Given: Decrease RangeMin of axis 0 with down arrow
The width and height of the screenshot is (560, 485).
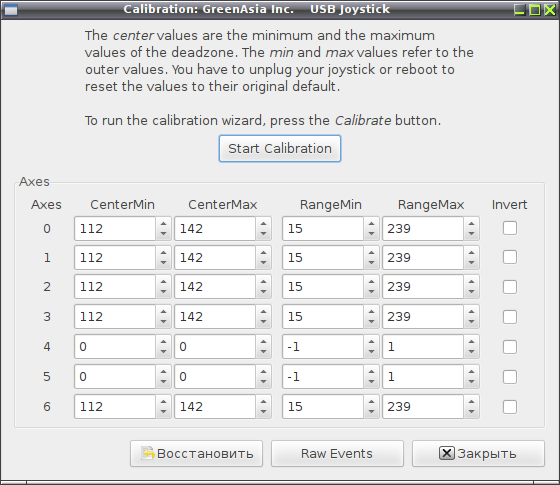Looking at the screenshot, I should coord(371,234).
